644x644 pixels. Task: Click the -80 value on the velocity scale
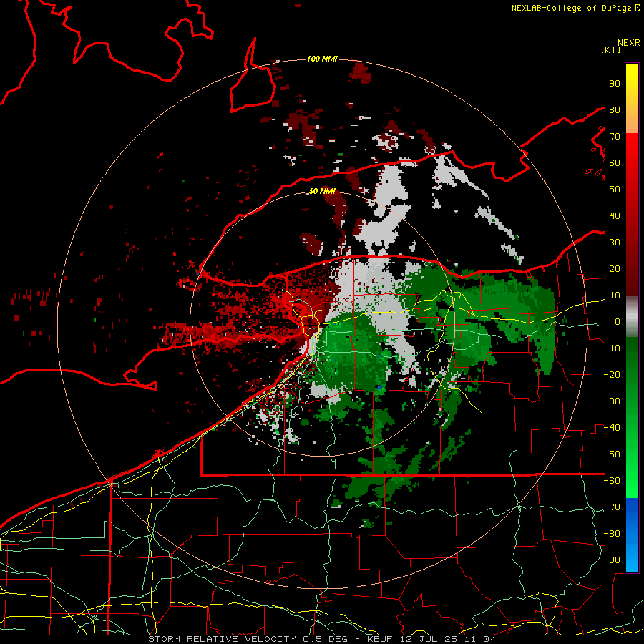[612, 534]
